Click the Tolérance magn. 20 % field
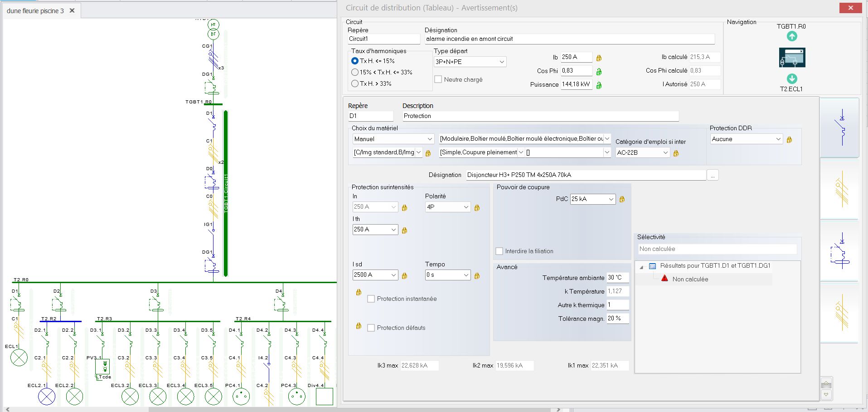This screenshot has height=412, width=868. [x=618, y=319]
